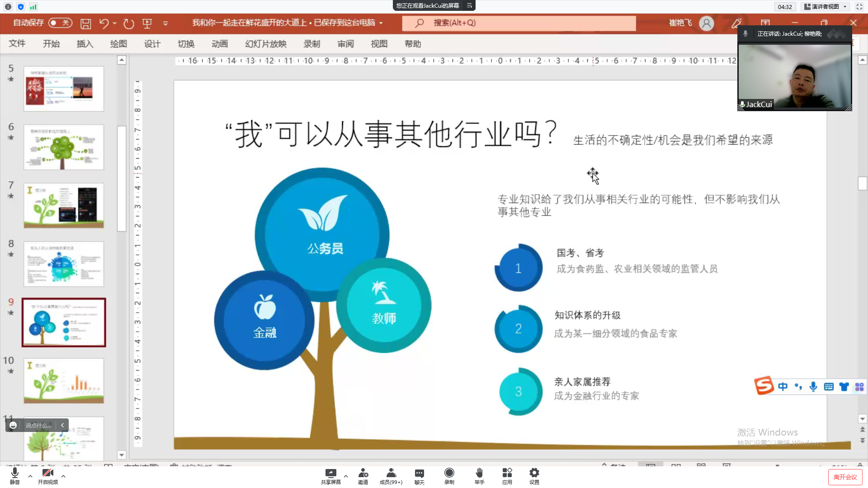868x488 pixels.
Task: Open the Apps icon in meeting bar
Action: point(507,473)
